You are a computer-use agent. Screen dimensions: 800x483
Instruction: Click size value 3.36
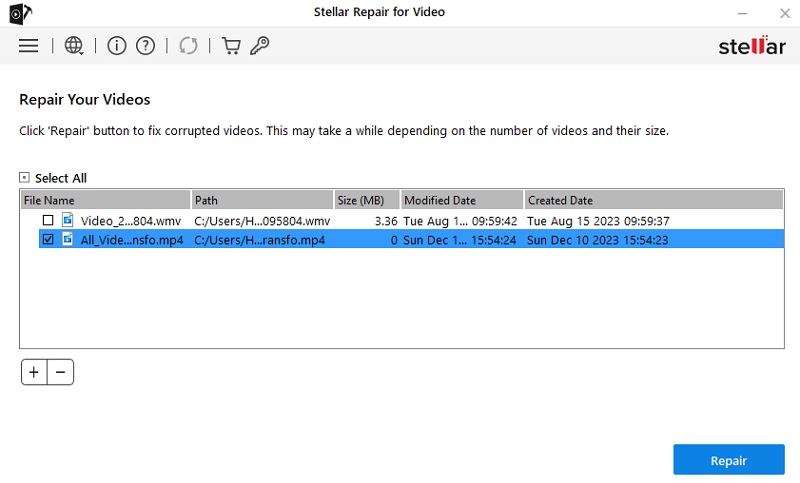coord(386,221)
